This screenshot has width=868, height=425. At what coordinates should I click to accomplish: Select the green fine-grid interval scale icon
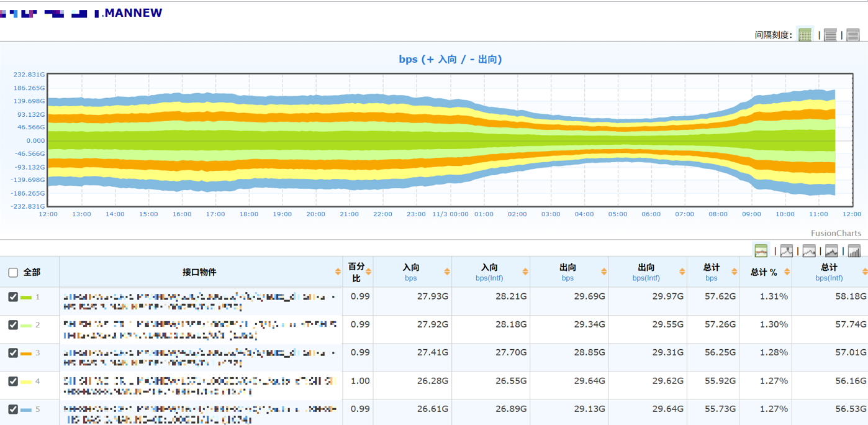click(x=805, y=35)
